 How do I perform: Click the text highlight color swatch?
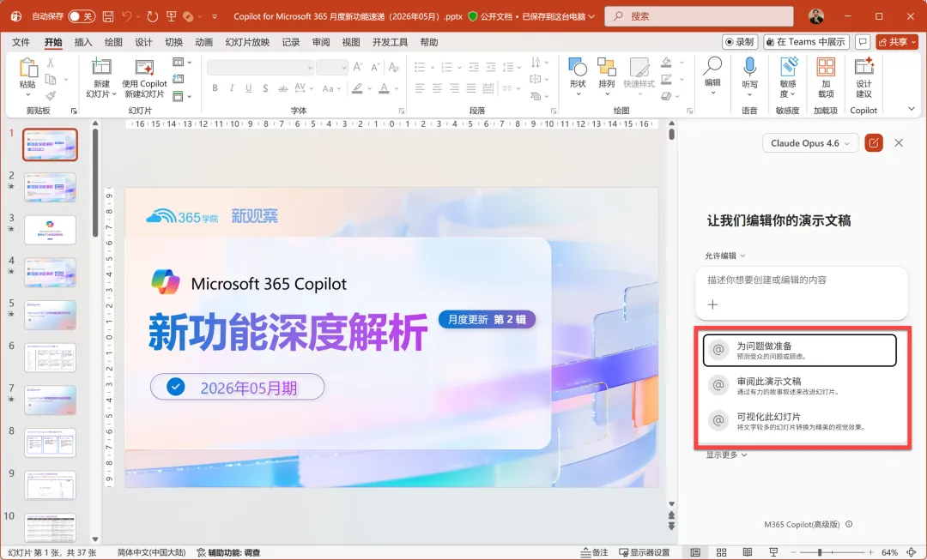click(357, 88)
